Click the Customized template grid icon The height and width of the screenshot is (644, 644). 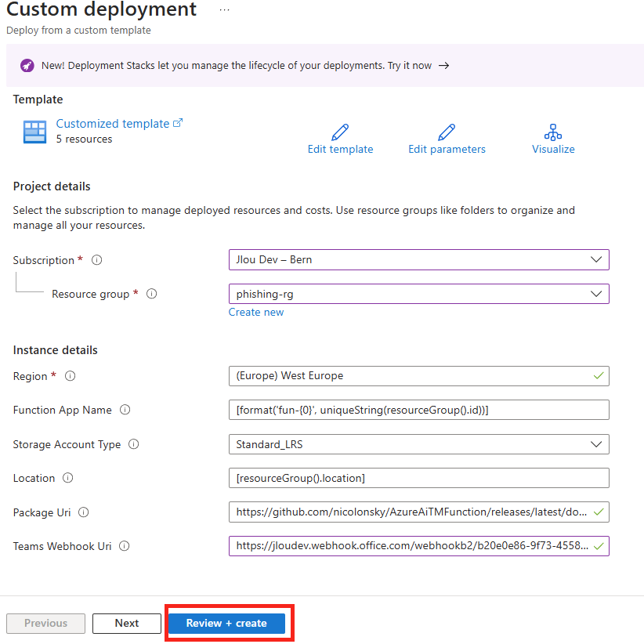(x=35, y=132)
